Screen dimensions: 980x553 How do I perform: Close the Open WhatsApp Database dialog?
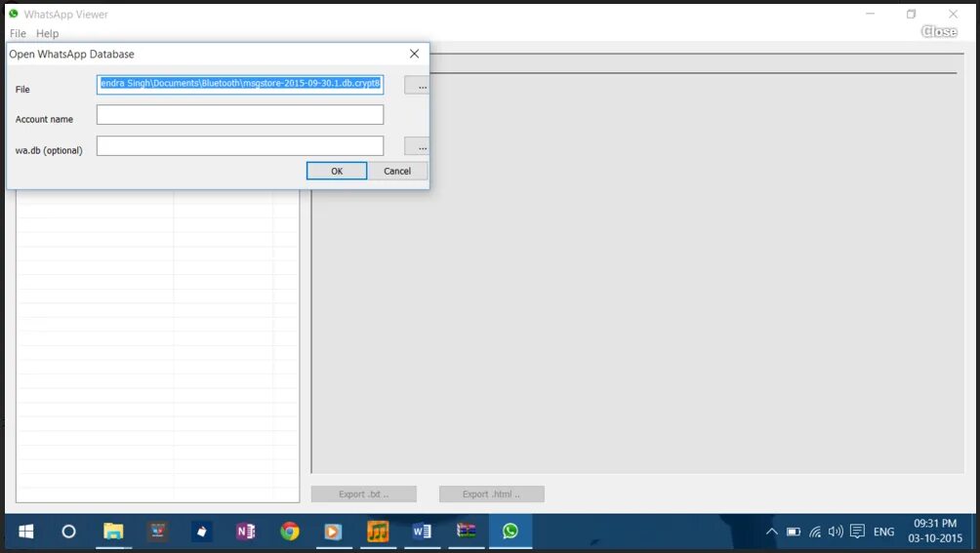[415, 54]
